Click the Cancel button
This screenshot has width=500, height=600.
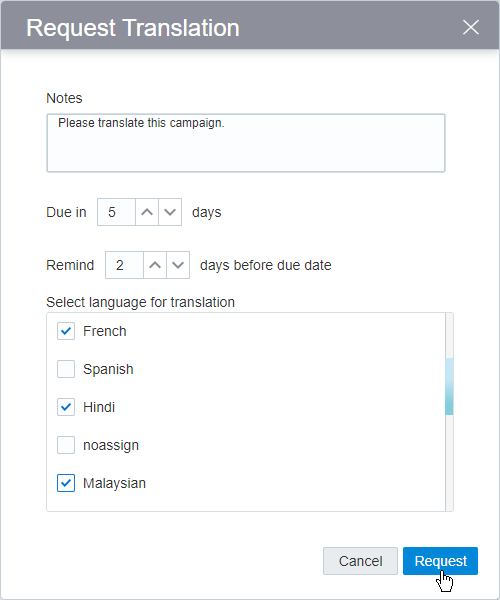[360, 561]
